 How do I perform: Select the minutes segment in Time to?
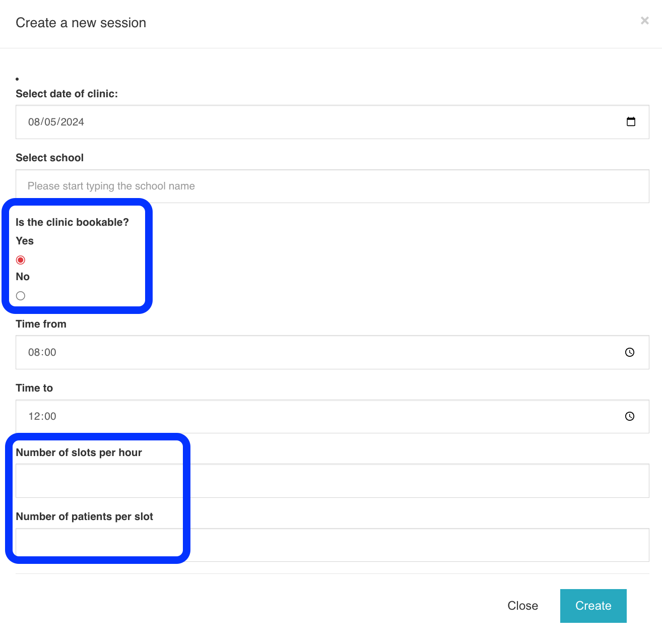click(x=50, y=416)
